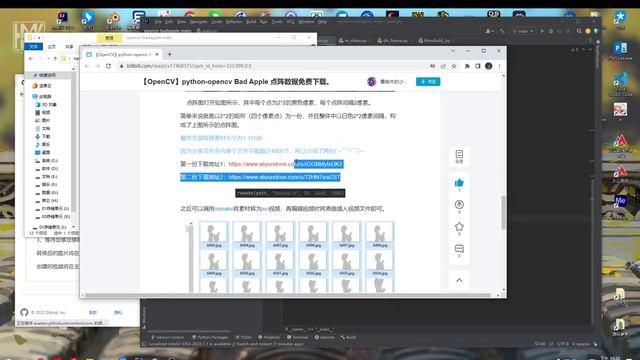The image size is (640, 360).
Task: Click the File Explorer back arrow
Action: (x=31, y=58)
